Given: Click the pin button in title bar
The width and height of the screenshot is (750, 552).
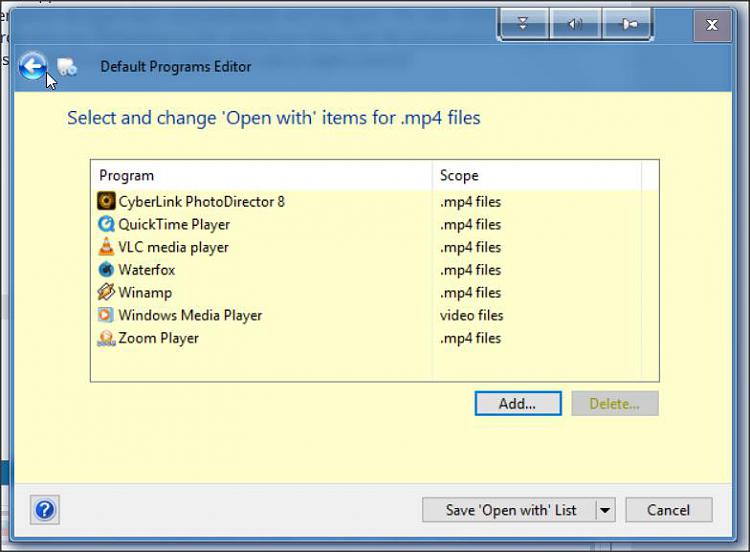Looking at the screenshot, I should 628,23.
